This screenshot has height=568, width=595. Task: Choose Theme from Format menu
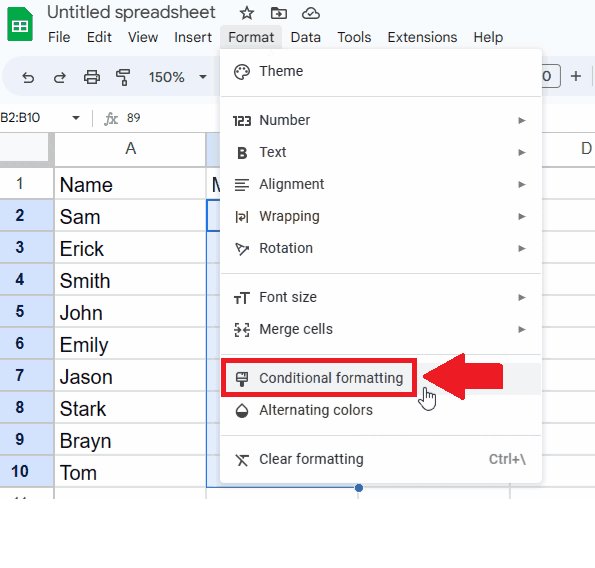coord(381,71)
